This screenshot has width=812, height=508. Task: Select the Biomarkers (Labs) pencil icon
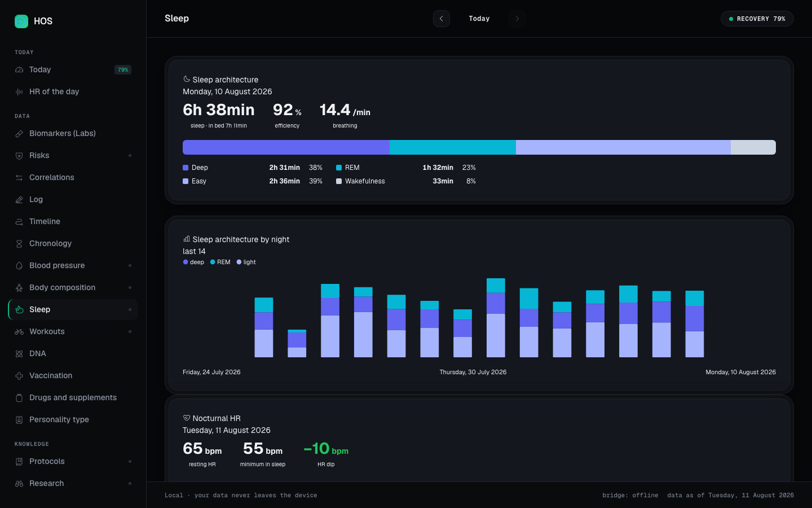click(19, 134)
